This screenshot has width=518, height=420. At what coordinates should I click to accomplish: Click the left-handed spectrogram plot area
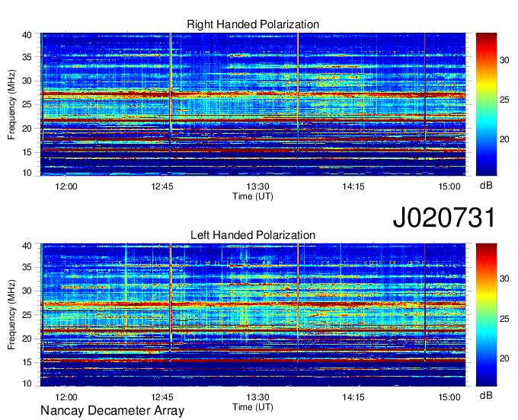(253, 315)
